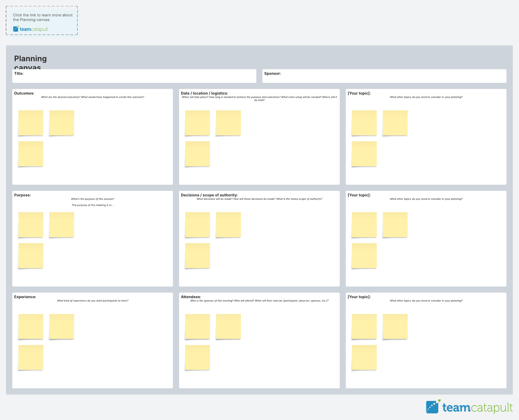Click the Attendees description question text
This screenshot has height=420, width=519.
click(259, 301)
